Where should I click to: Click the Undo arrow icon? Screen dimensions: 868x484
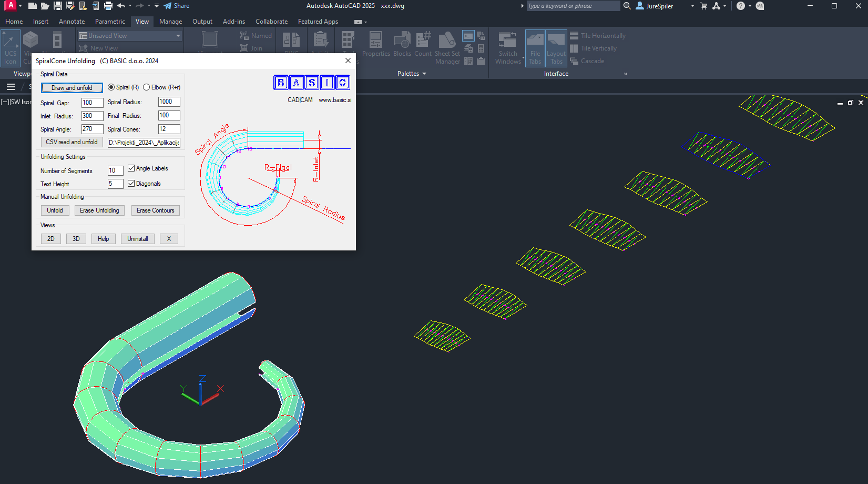click(121, 6)
